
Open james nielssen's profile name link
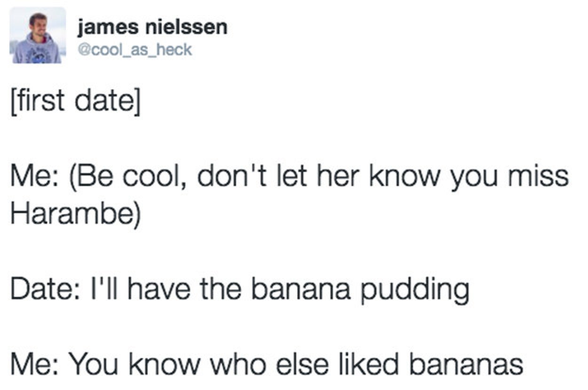(152, 27)
